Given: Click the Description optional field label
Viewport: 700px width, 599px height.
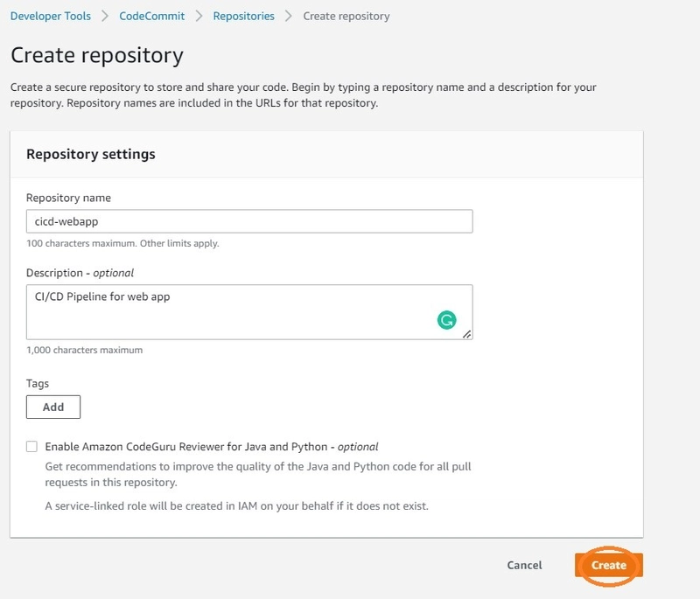Looking at the screenshot, I should [80, 273].
